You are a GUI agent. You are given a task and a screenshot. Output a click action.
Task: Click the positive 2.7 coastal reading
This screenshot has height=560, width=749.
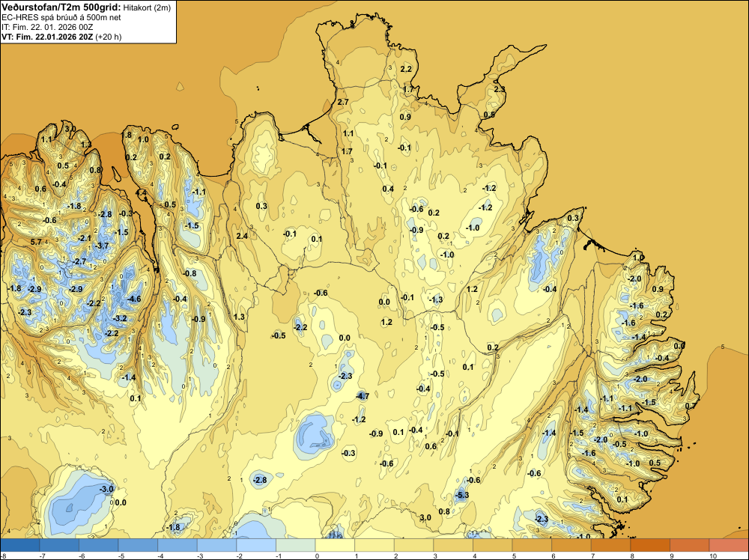pyautogui.click(x=343, y=102)
